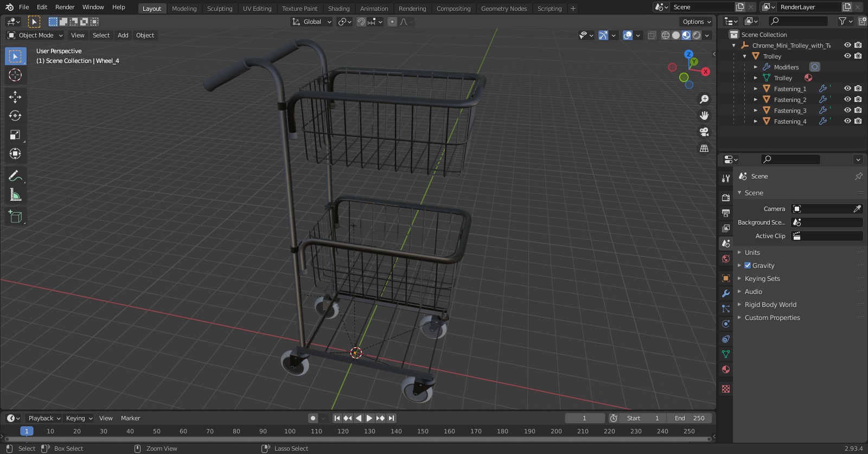Screen dimensions: 868x454
Task: Select the Measure tool
Action: pos(15,195)
